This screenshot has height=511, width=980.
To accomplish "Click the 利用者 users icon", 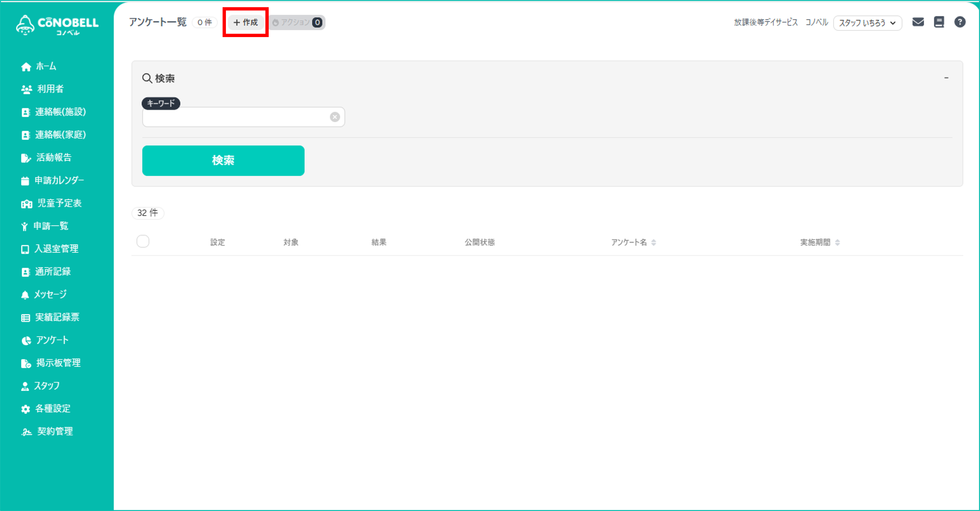I will tap(26, 89).
